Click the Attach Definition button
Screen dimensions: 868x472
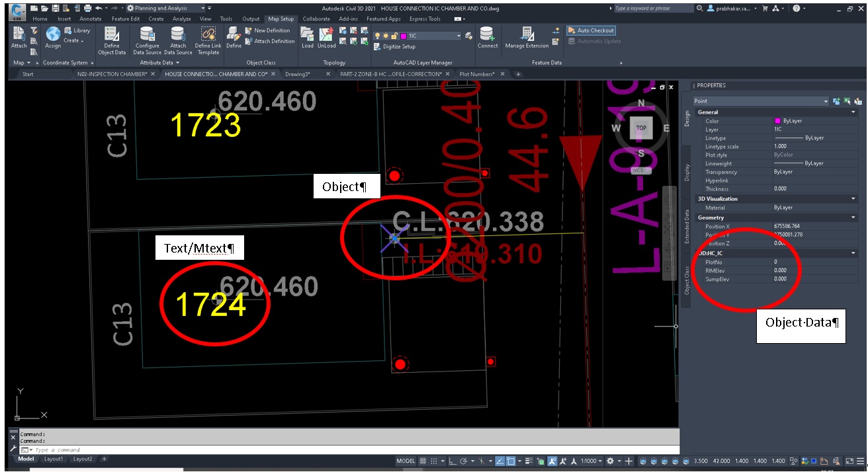click(269, 41)
